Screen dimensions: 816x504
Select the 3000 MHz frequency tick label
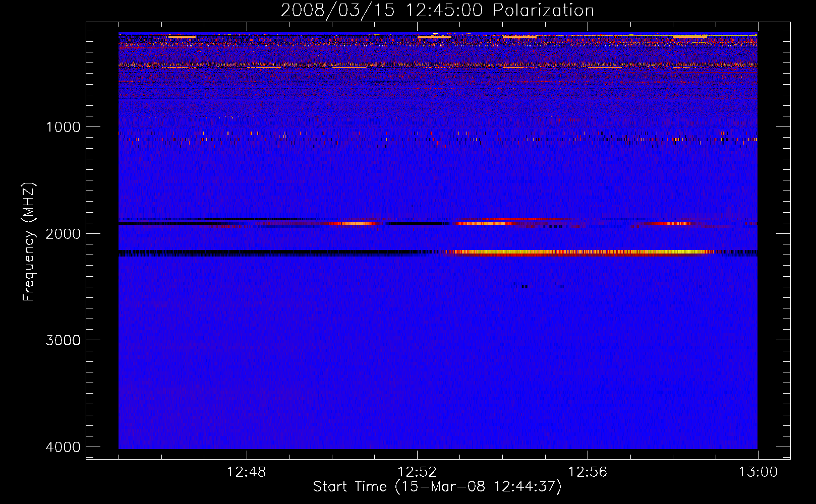[63, 340]
